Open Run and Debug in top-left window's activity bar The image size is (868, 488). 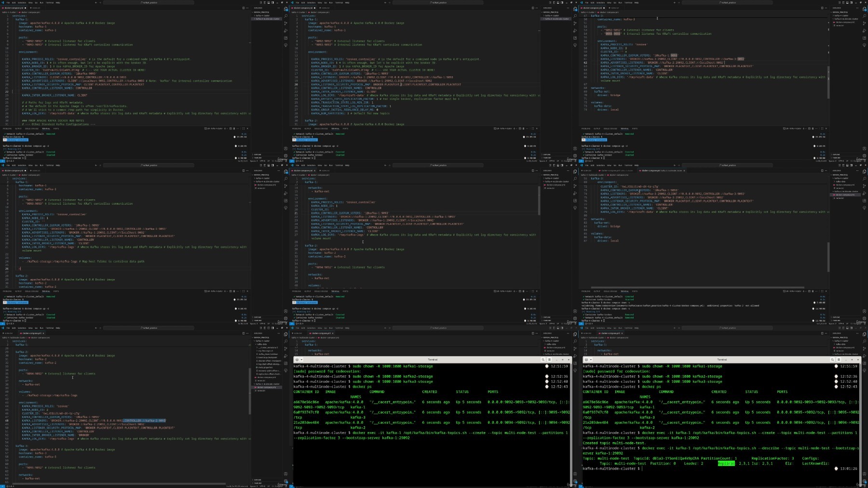pos(286,30)
